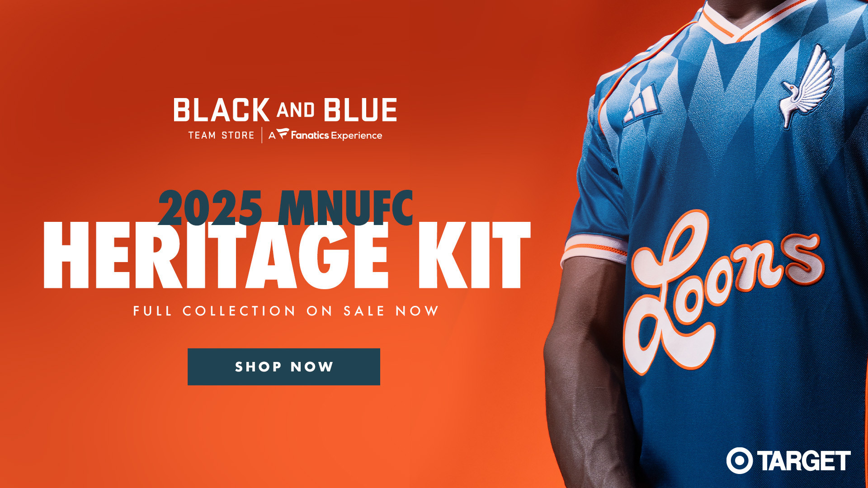Click the SHOP NOW button
Image resolution: width=868 pixels, height=488 pixels.
(x=284, y=367)
